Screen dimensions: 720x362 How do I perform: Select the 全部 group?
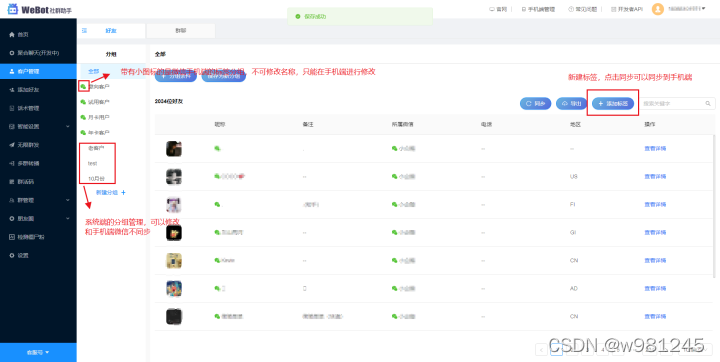[94, 71]
